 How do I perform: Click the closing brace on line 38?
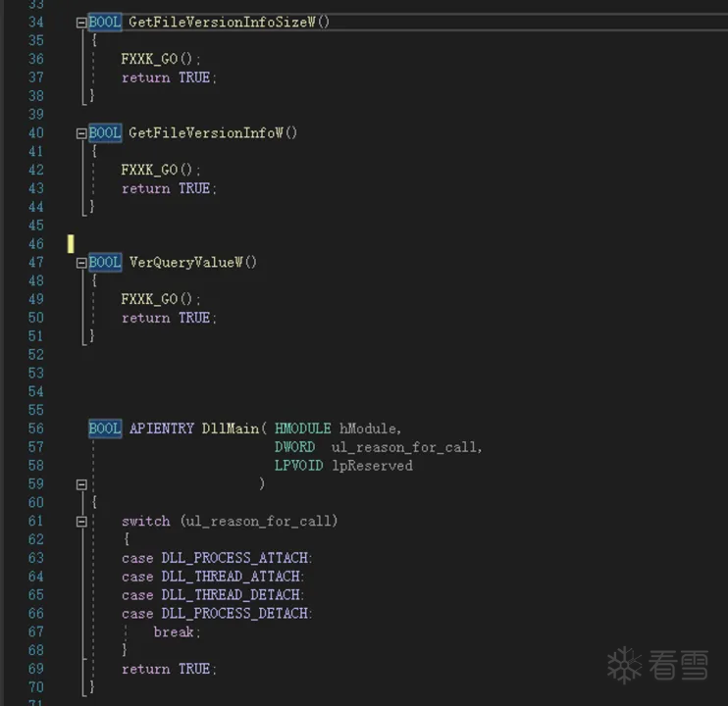pyautogui.click(x=92, y=95)
